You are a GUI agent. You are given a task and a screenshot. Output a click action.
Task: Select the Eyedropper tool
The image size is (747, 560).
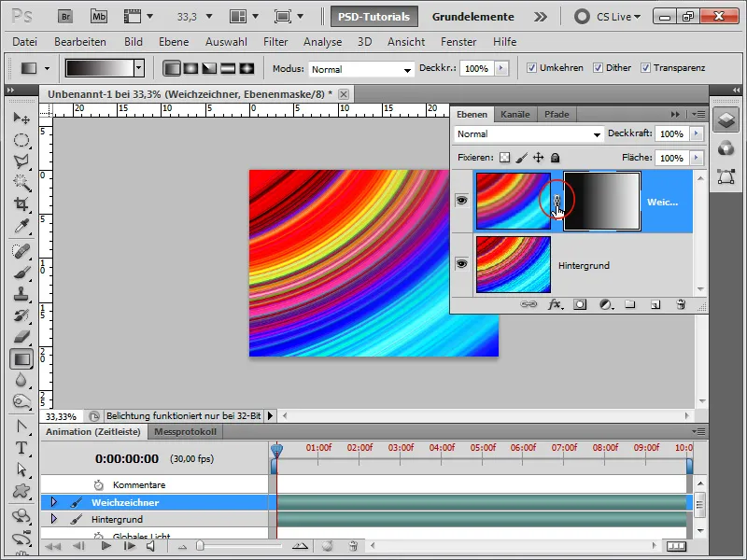[21, 226]
